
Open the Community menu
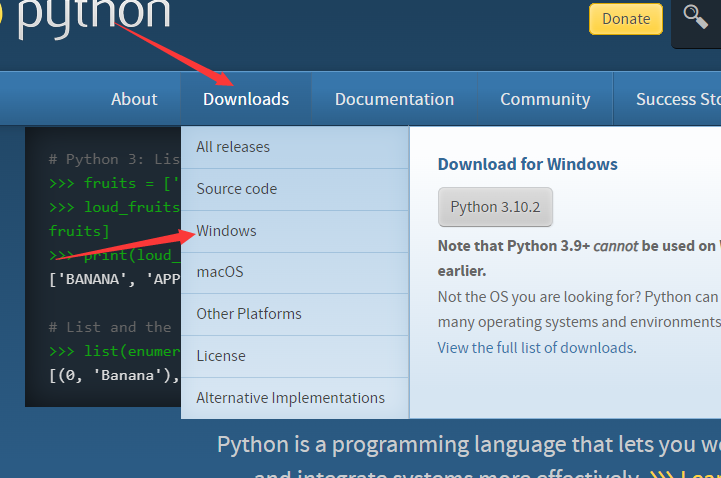[x=545, y=99]
